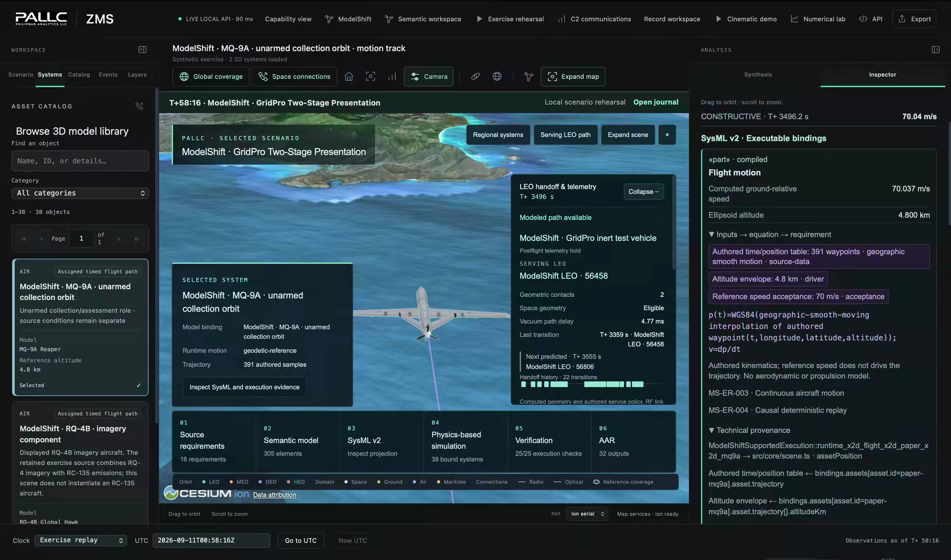951x560 pixels.
Task: Click the home view icon in map toolbar
Action: [349, 77]
